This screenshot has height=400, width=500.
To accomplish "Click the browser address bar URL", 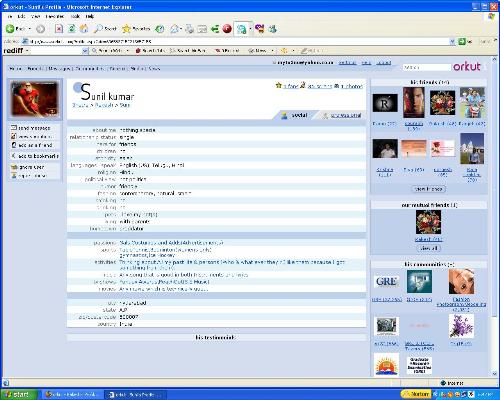I will (x=235, y=42).
